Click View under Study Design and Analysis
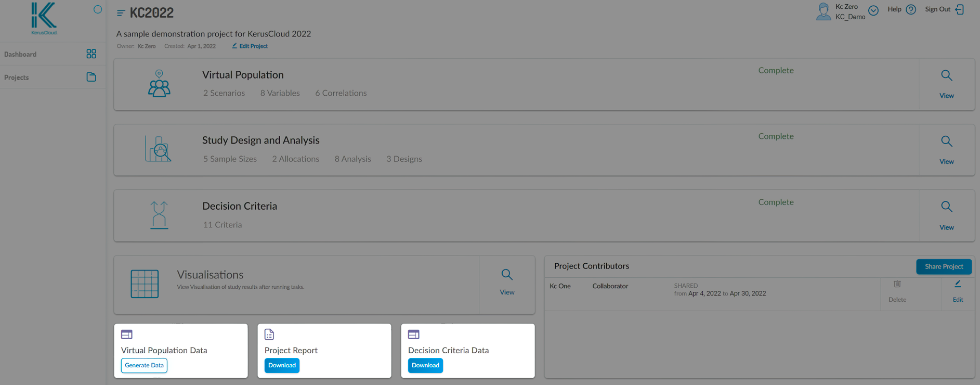Image resolution: width=980 pixels, height=385 pixels. click(x=947, y=162)
